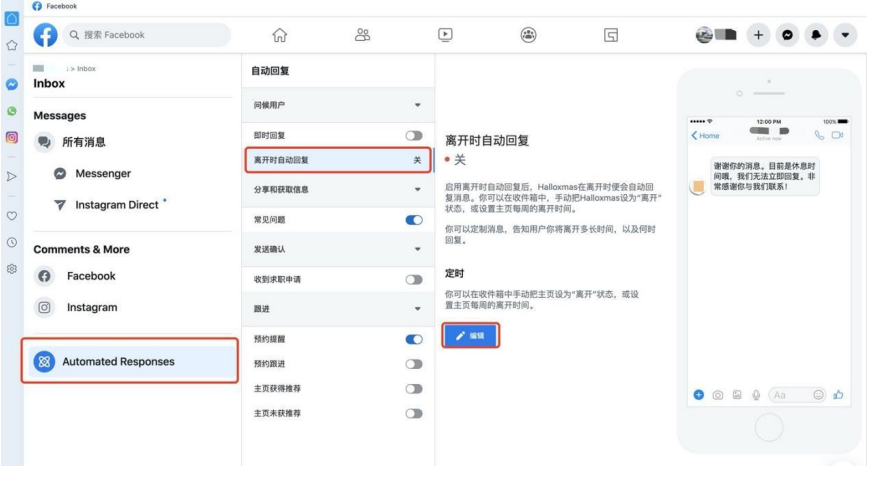The width and height of the screenshot is (873, 483).
Task: Click Home back link in phone preview
Action: pyautogui.click(x=705, y=135)
